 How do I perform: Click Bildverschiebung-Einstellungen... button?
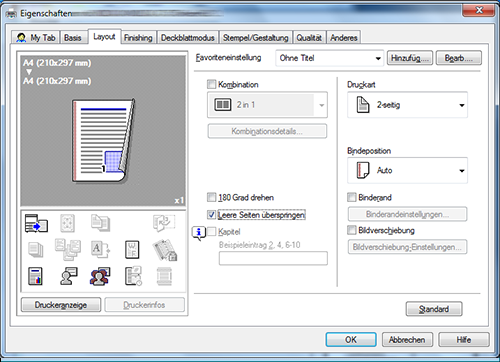pos(407,247)
